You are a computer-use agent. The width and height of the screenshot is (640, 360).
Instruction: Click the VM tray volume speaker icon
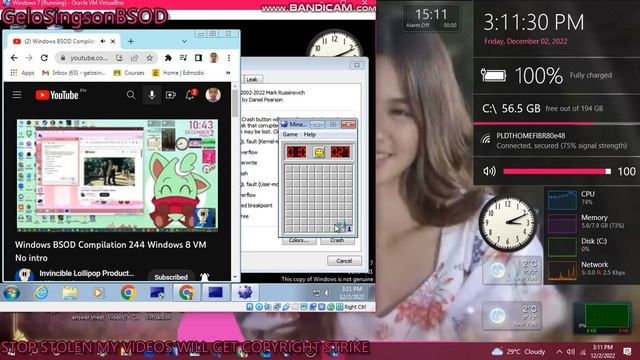[x=327, y=293]
